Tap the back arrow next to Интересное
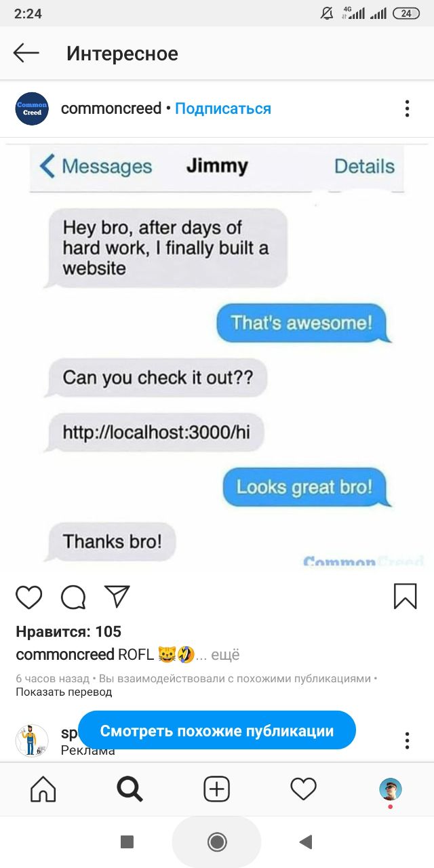The height and width of the screenshot is (868, 434). 26,53
